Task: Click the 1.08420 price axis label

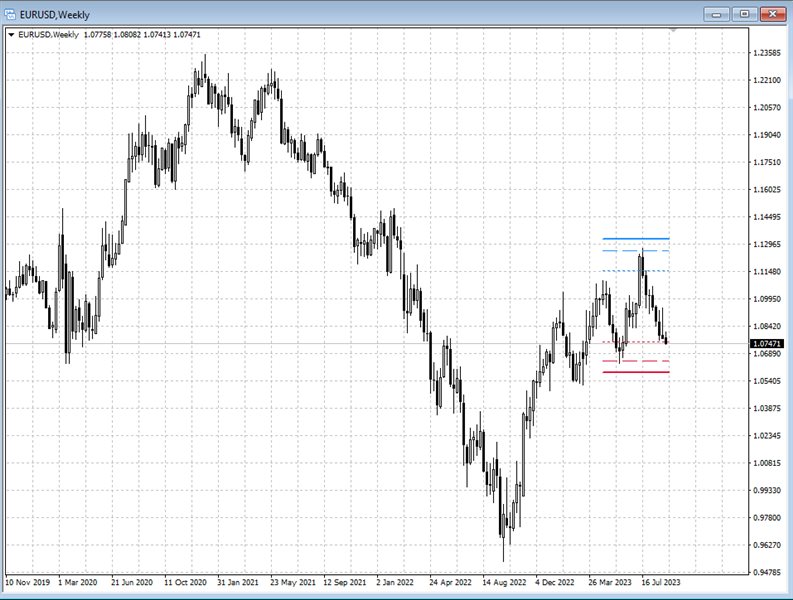Action: point(767,326)
